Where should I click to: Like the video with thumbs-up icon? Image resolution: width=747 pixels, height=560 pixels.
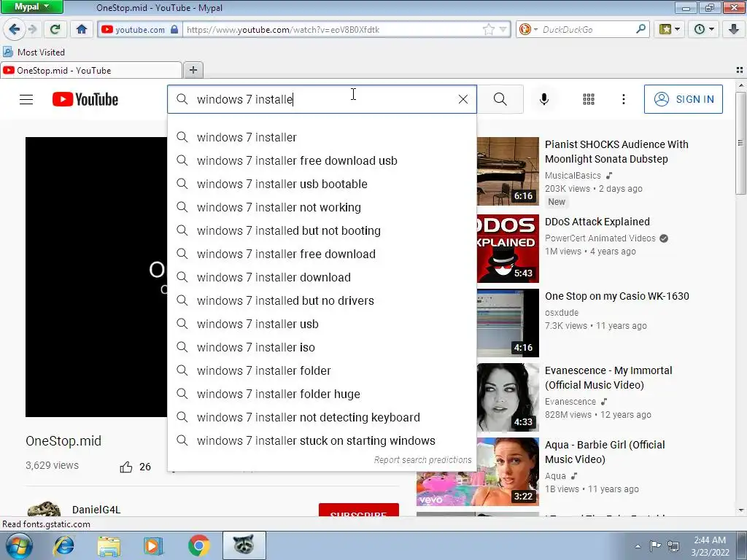click(126, 467)
